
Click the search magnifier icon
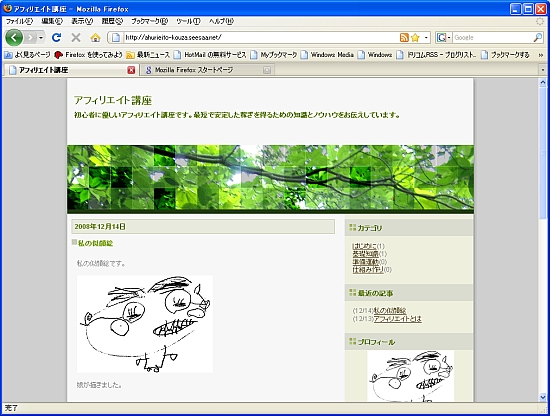tap(538, 38)
